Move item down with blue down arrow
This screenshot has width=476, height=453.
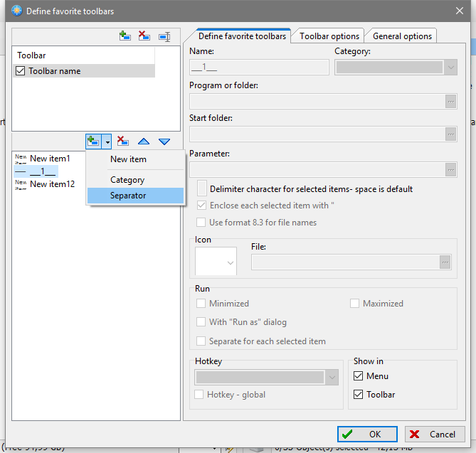[x=164, y=142]
